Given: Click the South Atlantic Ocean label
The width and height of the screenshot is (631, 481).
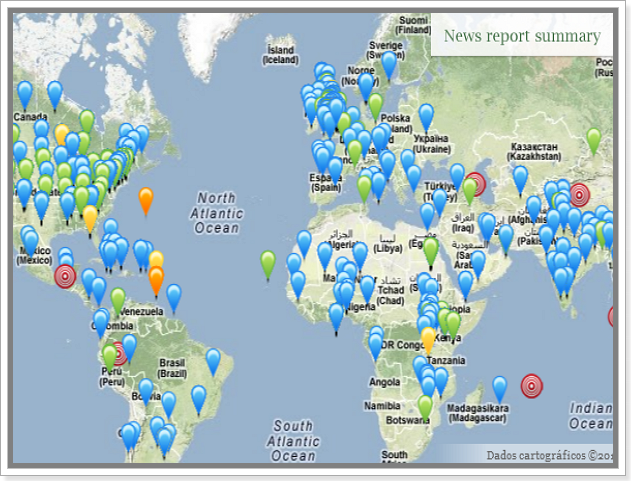Looking at the screenshot, I should [x=293, y=441].
